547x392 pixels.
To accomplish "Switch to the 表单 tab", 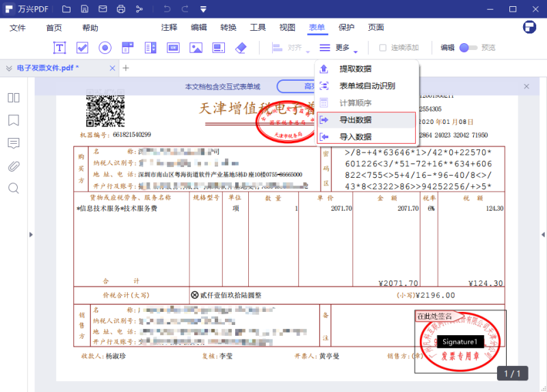I will coord(317,27).
